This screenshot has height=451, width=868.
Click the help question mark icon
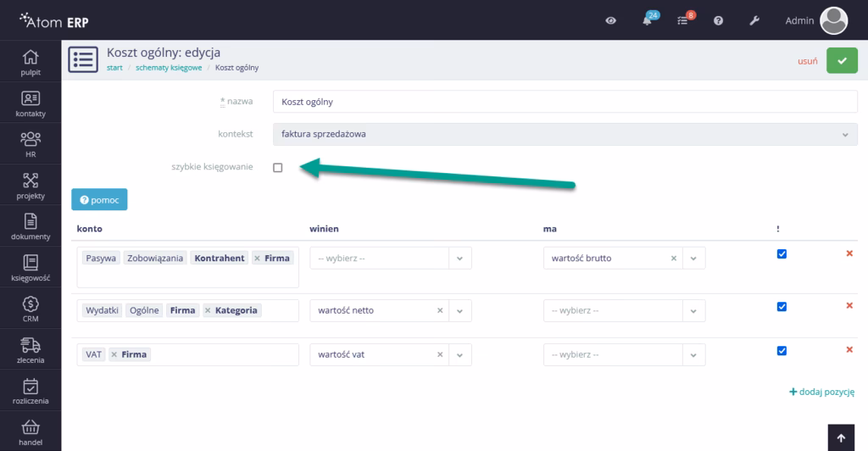coord(718,21)
